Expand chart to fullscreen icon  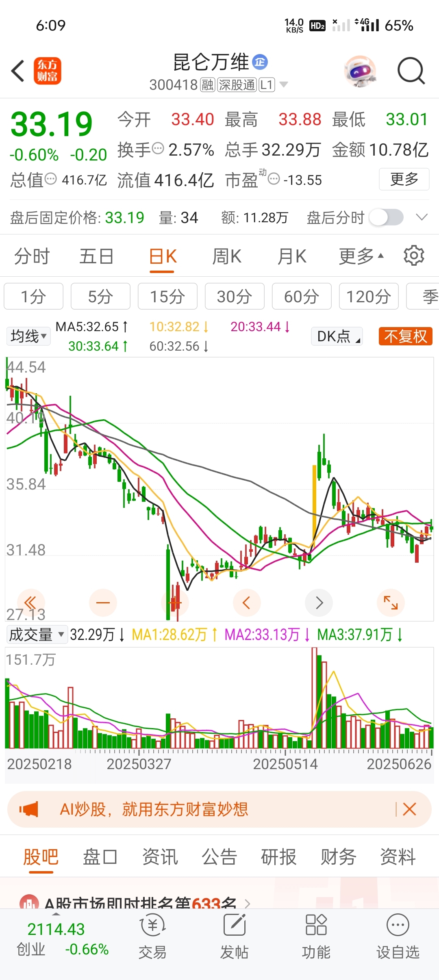391,603
